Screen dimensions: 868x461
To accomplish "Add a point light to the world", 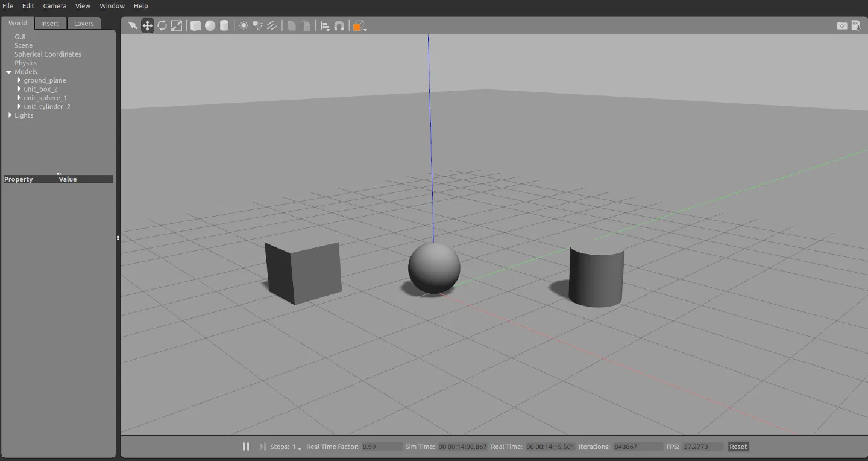I will coord(244,25).
